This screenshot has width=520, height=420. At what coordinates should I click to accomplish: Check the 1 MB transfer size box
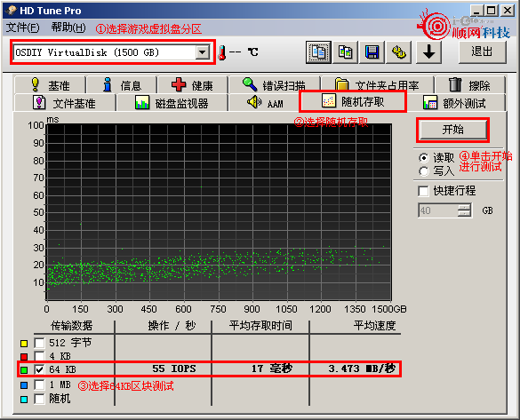pos(39,384)
